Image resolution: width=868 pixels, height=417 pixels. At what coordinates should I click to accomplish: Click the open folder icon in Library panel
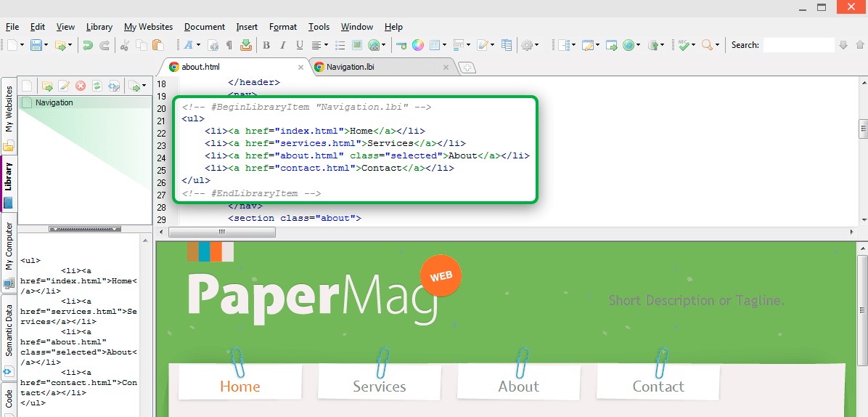point(48,86)
